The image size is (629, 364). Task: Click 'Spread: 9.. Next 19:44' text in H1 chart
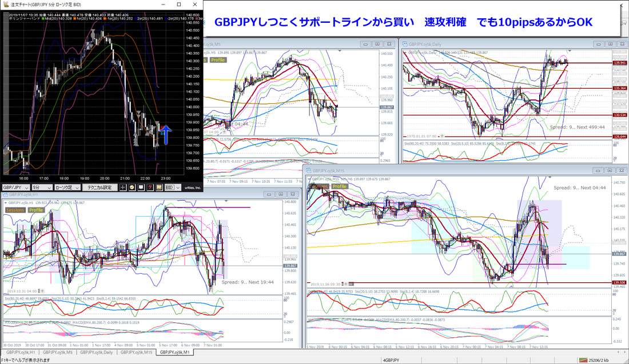click(248, 282)
